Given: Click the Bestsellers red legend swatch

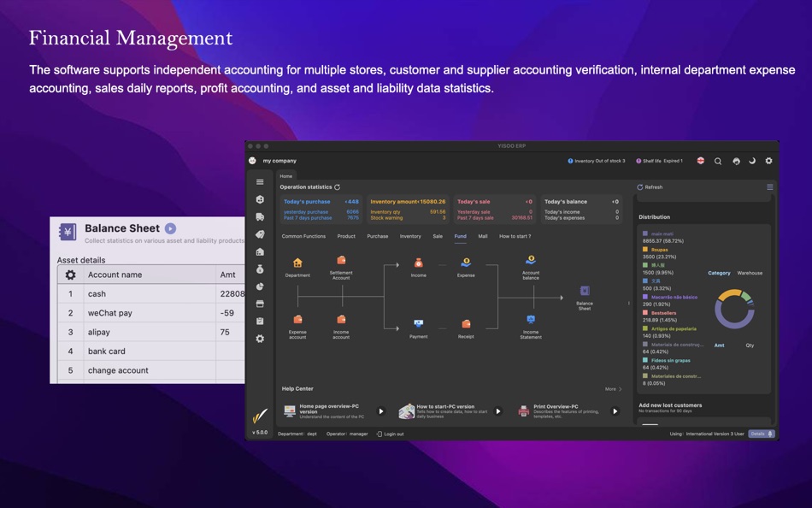Looking at the screenshot, I should tap(645, 312).
